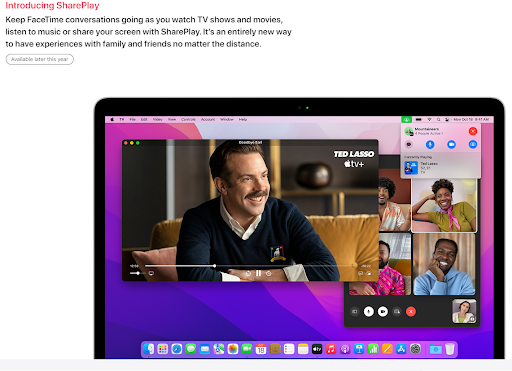512x371 pixels.
Task: Open Contacts app in the Dock
Action: tap(275, 349)
